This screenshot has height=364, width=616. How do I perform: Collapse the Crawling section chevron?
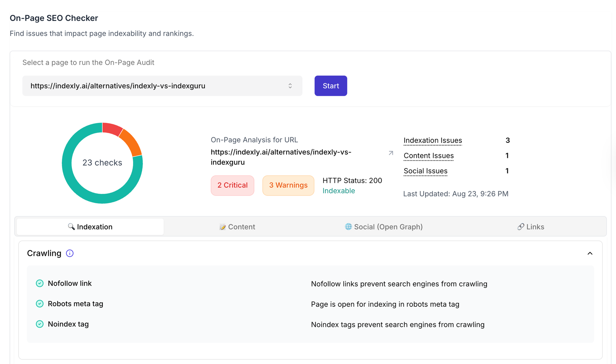590,253
